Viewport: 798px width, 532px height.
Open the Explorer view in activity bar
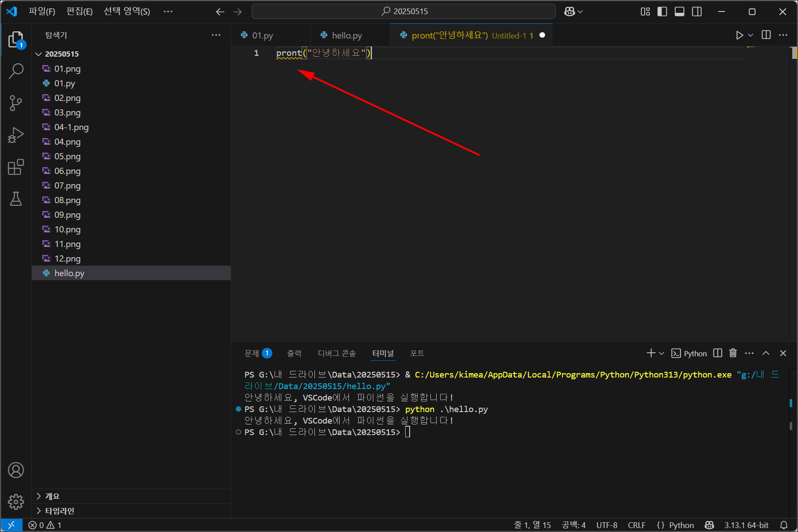[16, 40]
